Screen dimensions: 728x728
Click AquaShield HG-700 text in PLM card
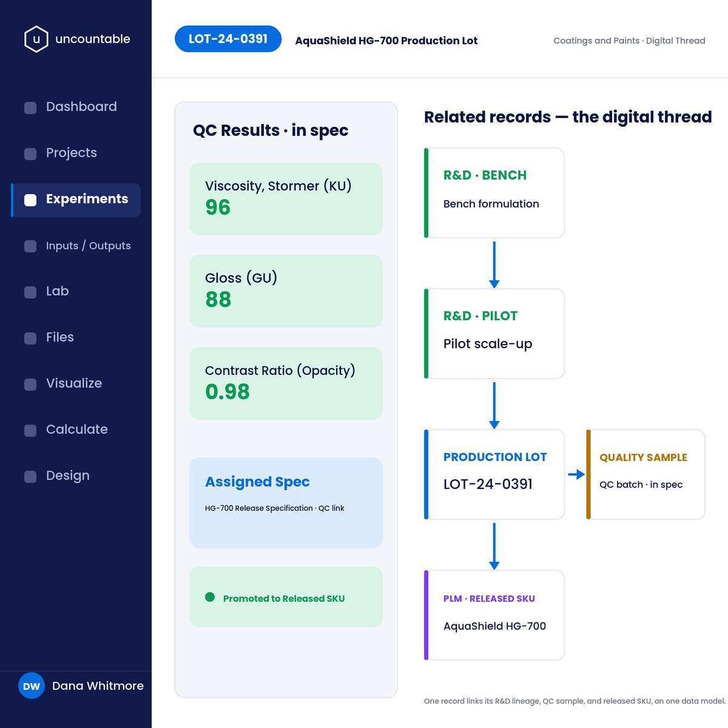pos(494,626)
